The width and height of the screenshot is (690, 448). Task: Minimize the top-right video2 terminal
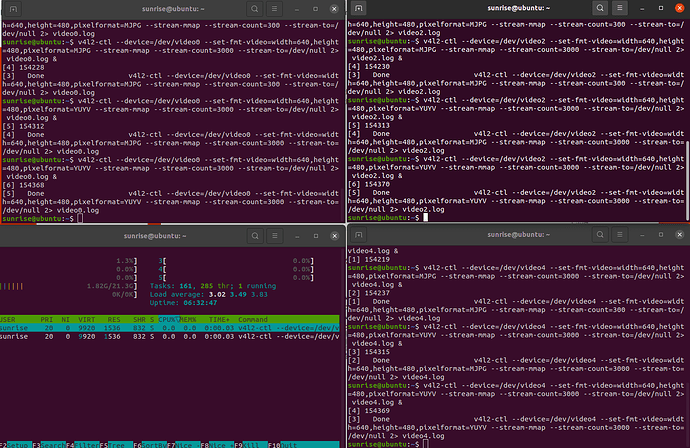pyautogui.click(x=642, y=8)
